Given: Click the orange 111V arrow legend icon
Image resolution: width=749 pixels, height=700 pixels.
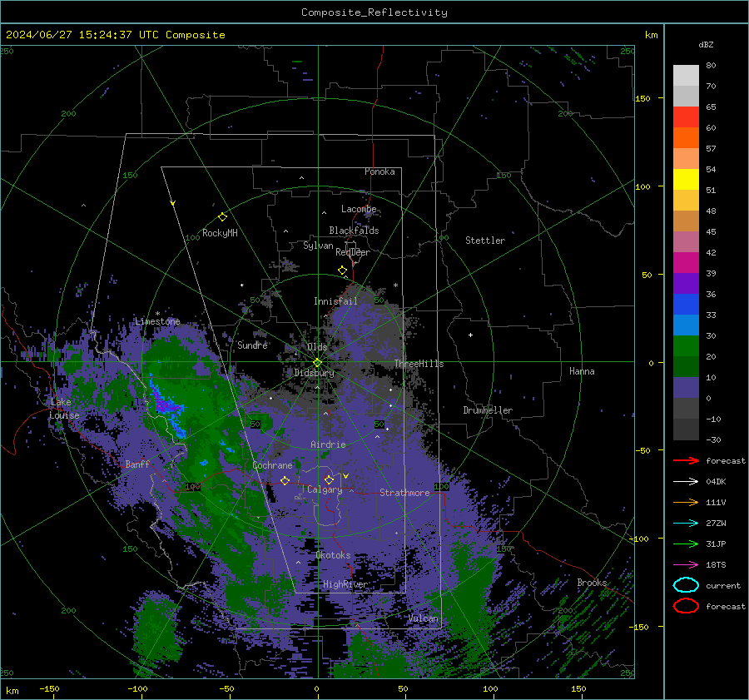Looking at the screenshot, I should coord(686,502).
